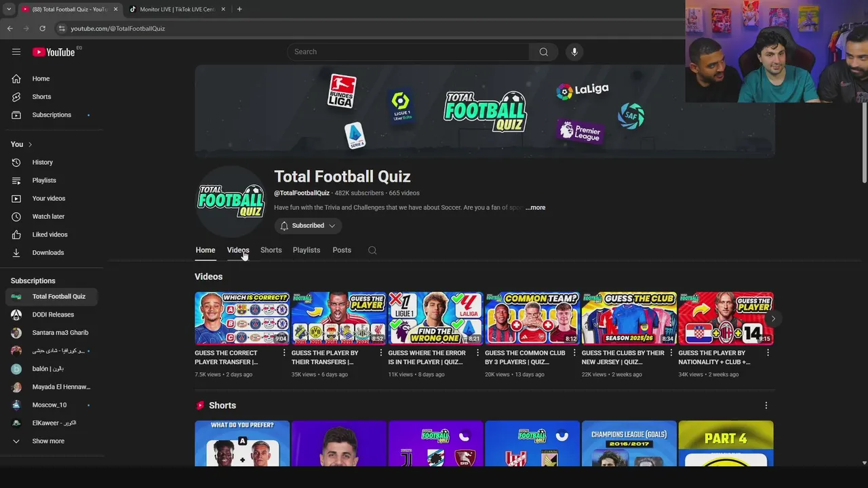868x488 pixels.
Task: Open options for Guess the Common Club
Action: 574,352
